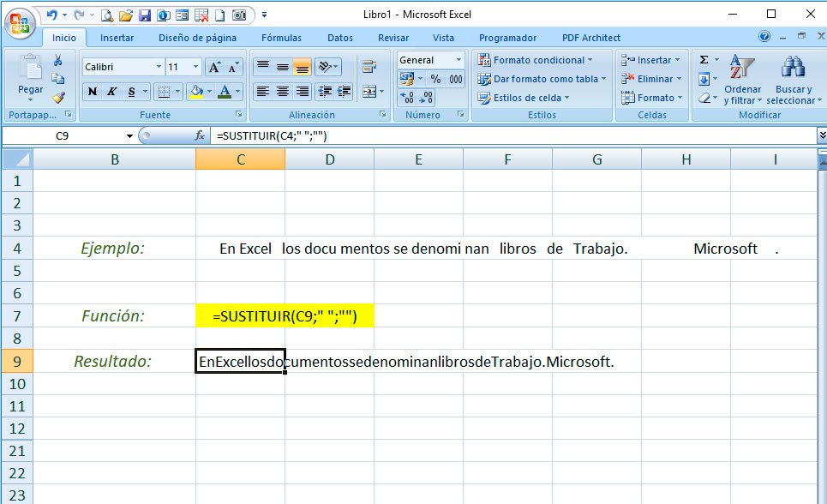Customize Quick Access Toolbar dropdown
Image resolution: width=827 pixels, height=504 pixels.
tap(264, 15)
